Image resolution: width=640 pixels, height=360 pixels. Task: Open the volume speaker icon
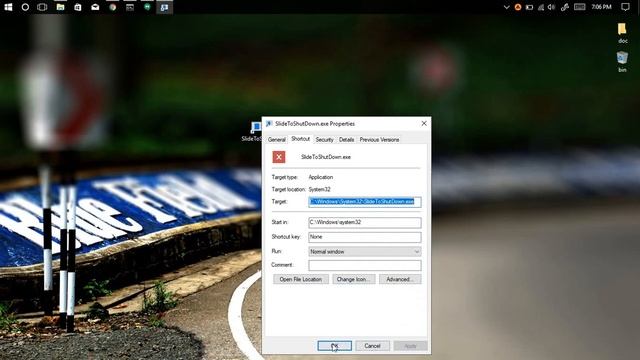(552, 7)
